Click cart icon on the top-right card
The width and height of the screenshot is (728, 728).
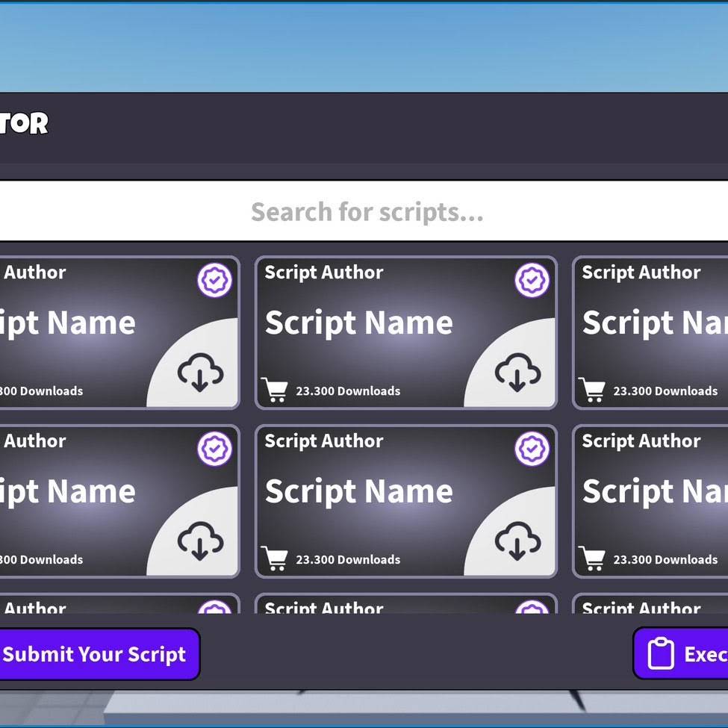(591, 390)
